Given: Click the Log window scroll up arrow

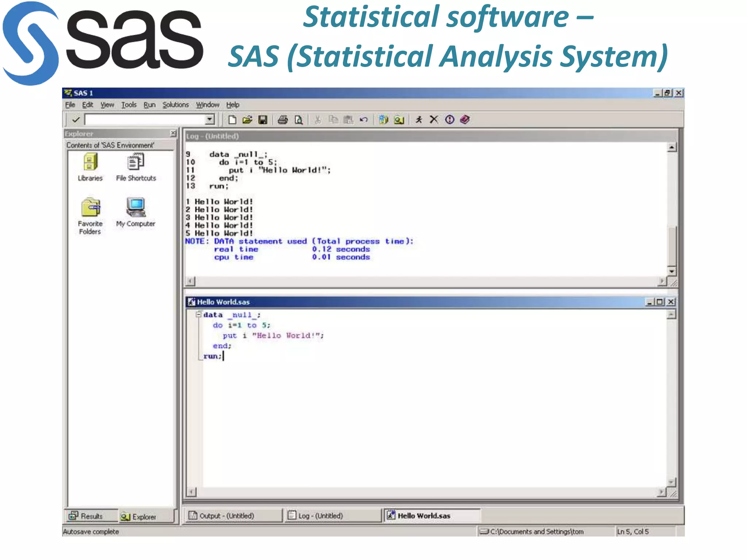Looking at the screenshot, I should pyautogui.click(x=671, y=147).
